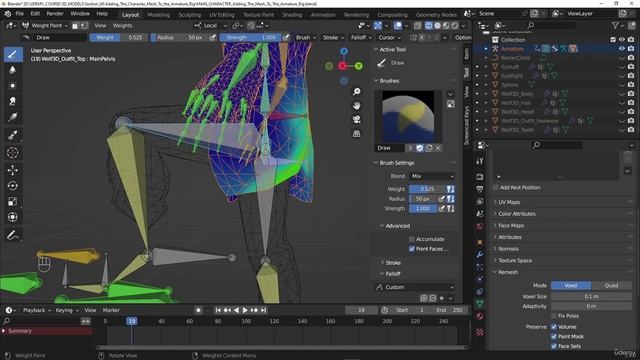The height and width of the screenshot is (360, 640).
Task: Open the outliner filter funnel icon
Action: click(616, 25)
